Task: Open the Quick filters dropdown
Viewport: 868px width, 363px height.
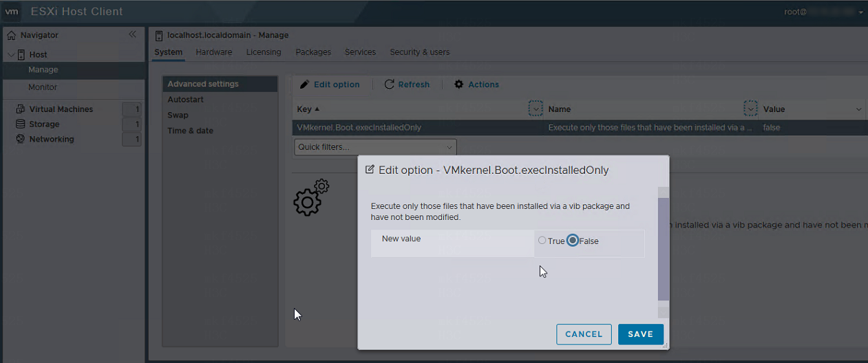Action: click(x=375, y=147)
